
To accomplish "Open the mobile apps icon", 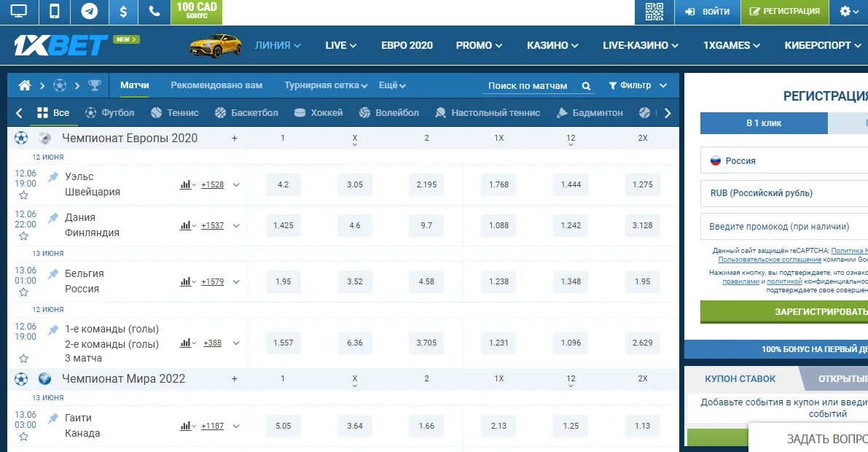I will (x=54, y=12).
